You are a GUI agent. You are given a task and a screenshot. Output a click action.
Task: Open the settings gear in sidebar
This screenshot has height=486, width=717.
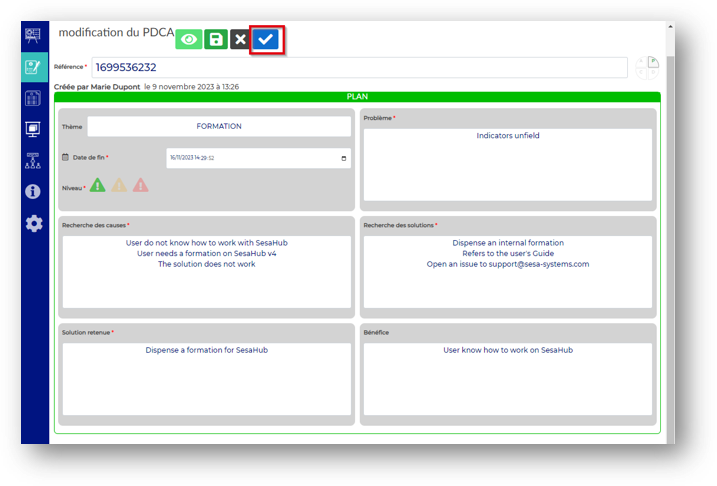[x=33, y=223]
